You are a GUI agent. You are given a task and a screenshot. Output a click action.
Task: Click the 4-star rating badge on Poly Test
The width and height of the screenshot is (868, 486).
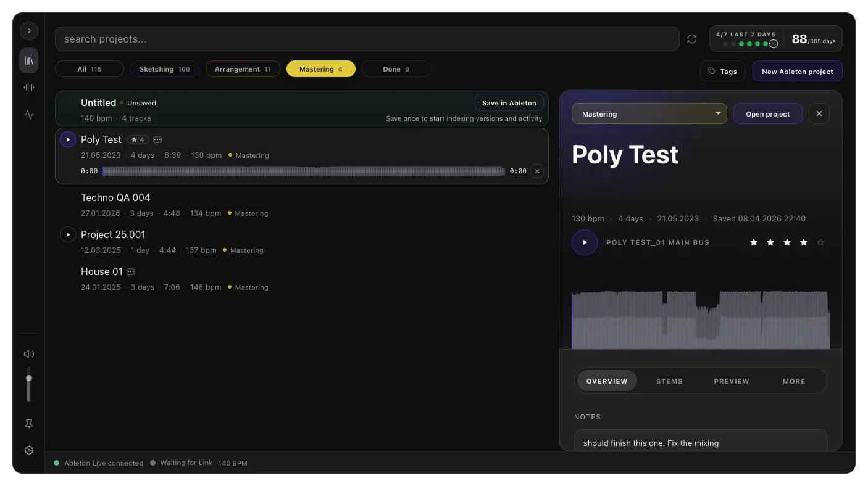click(138, 140)
